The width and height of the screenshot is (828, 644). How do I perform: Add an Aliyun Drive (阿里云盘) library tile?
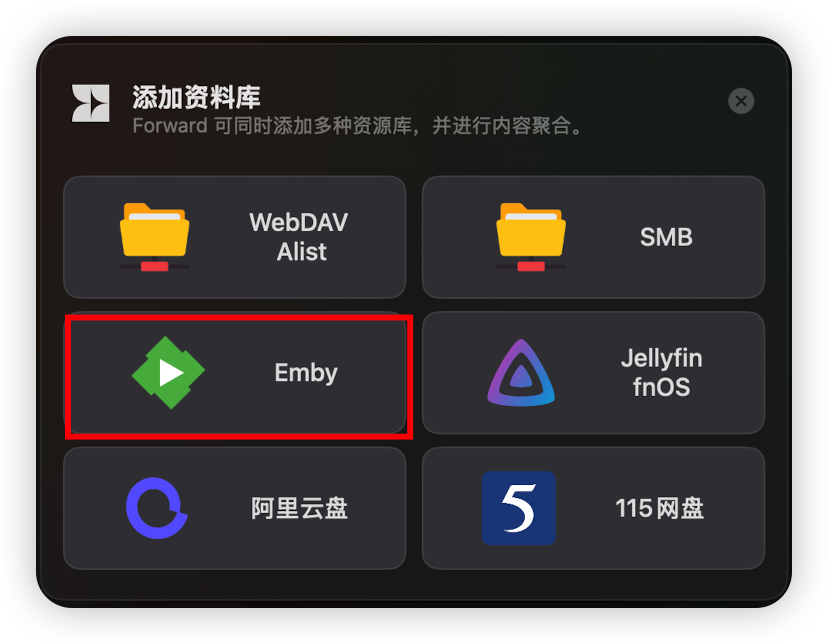(235, 508)
